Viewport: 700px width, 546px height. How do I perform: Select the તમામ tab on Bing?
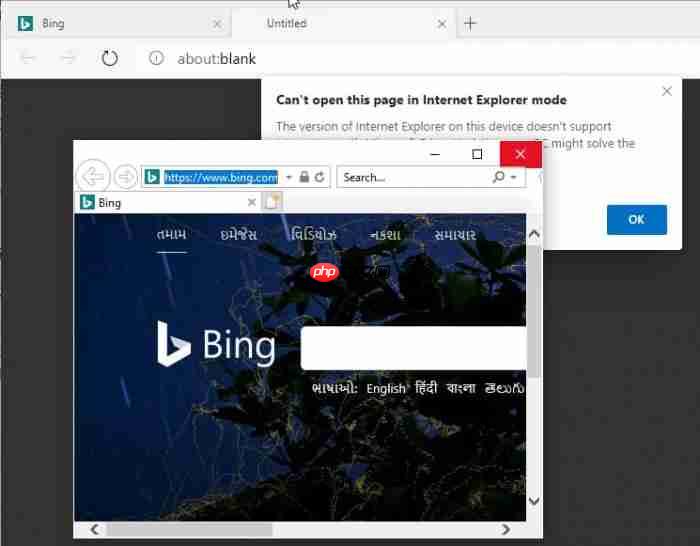(x=171, y=234)
